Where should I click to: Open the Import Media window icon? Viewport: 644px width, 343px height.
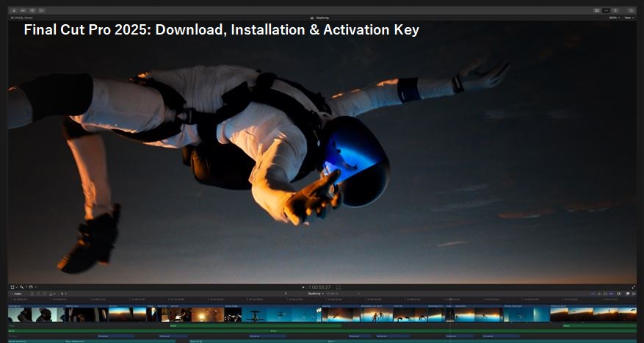(x=15, y=10)
